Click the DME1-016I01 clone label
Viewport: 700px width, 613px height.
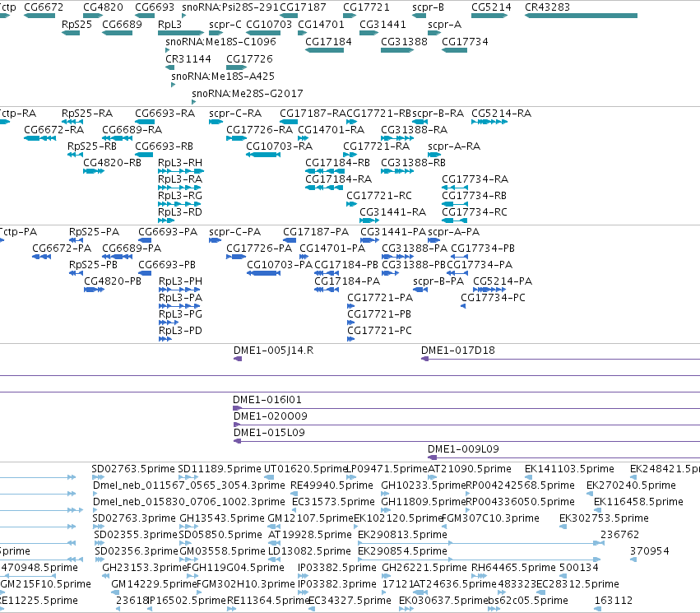click(267, 400)
